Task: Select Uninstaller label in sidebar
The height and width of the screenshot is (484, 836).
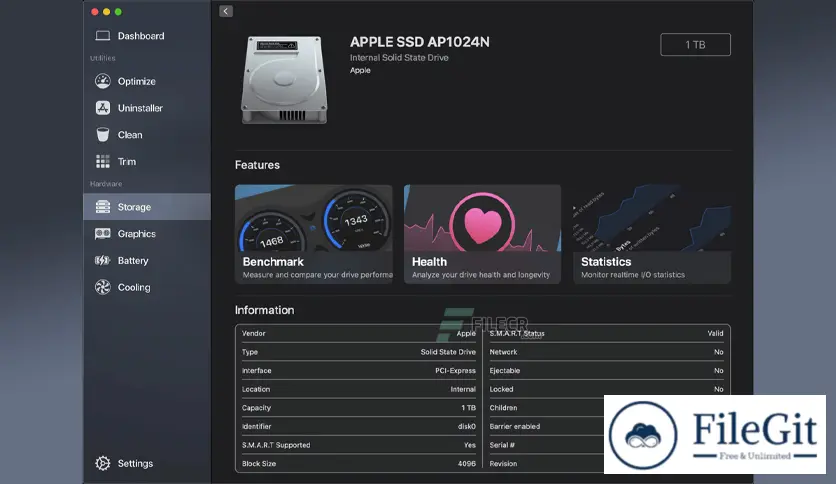Action: [140, 108]
